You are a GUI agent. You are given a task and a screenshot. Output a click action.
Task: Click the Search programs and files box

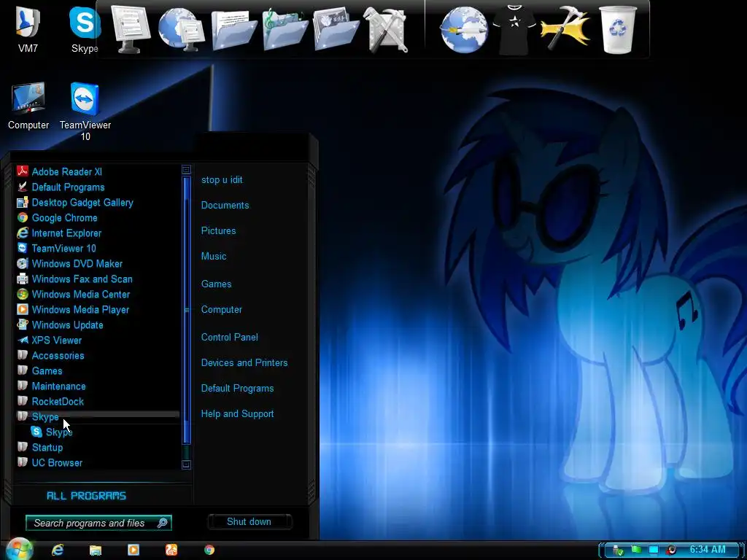point(98,523)
